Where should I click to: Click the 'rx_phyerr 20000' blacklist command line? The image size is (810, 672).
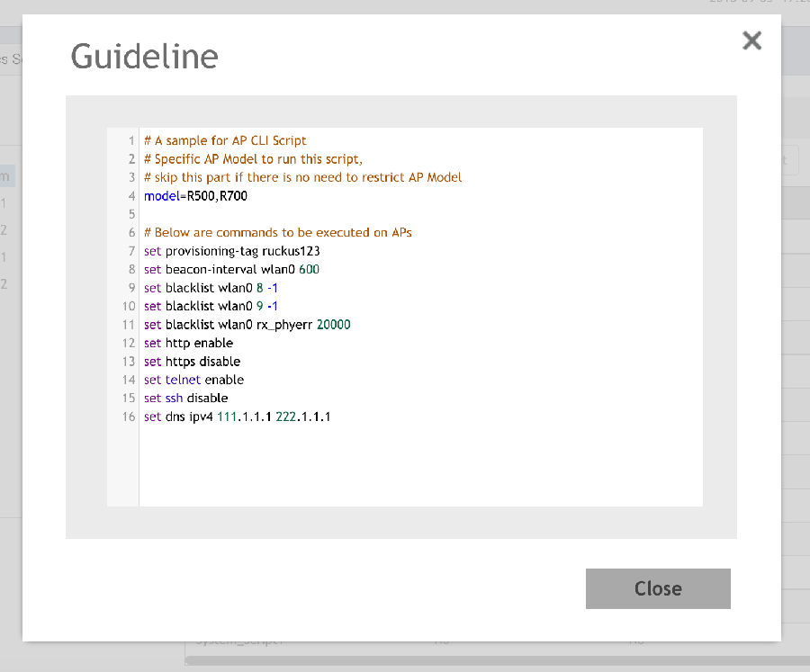click(247, 325)
